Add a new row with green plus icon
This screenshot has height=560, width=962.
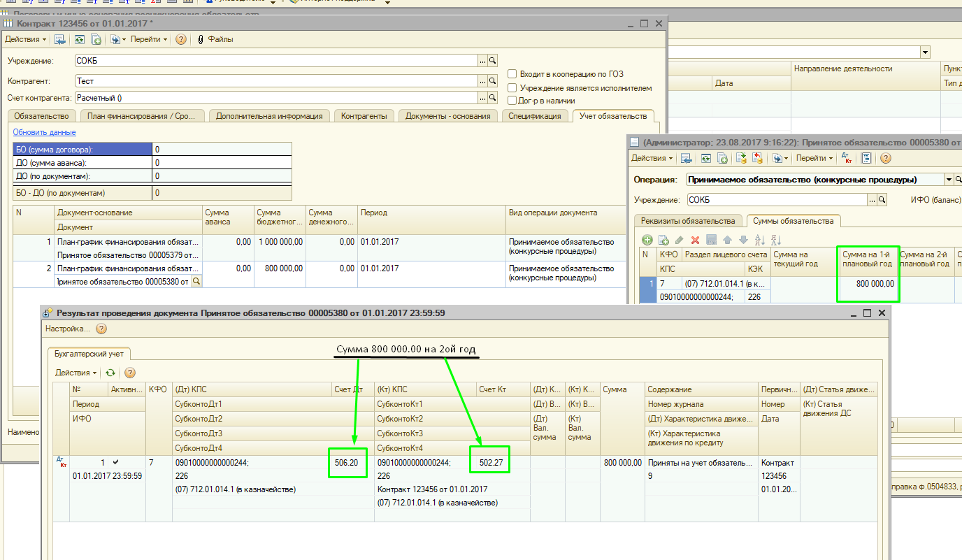click(647, 240)
